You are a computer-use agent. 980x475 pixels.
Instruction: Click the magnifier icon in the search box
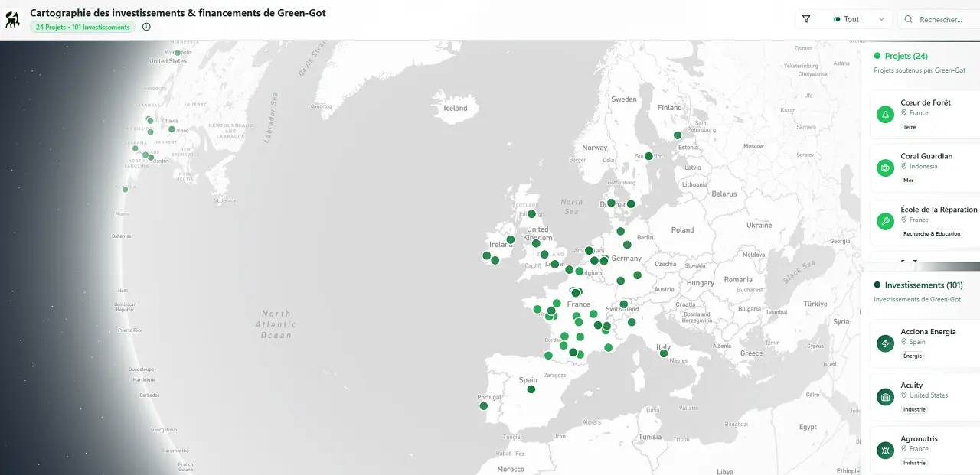click(908, 19)
